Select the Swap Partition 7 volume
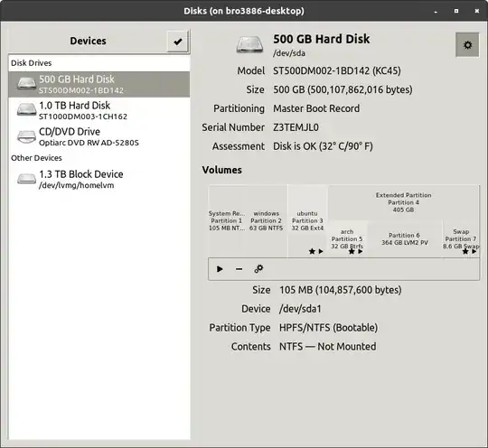This screenshot has height=448, width=488. coord(461,239)
